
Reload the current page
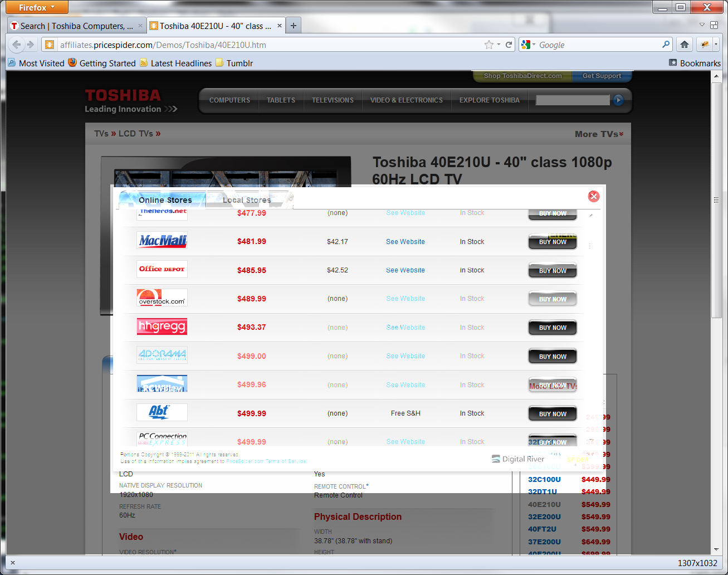click(x=509, y=45)
